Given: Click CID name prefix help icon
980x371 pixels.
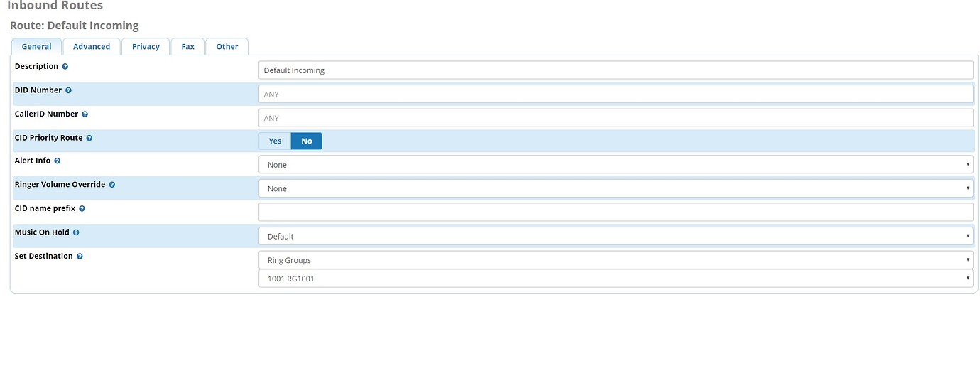Looking at the screenshot, I should (82, 209).
